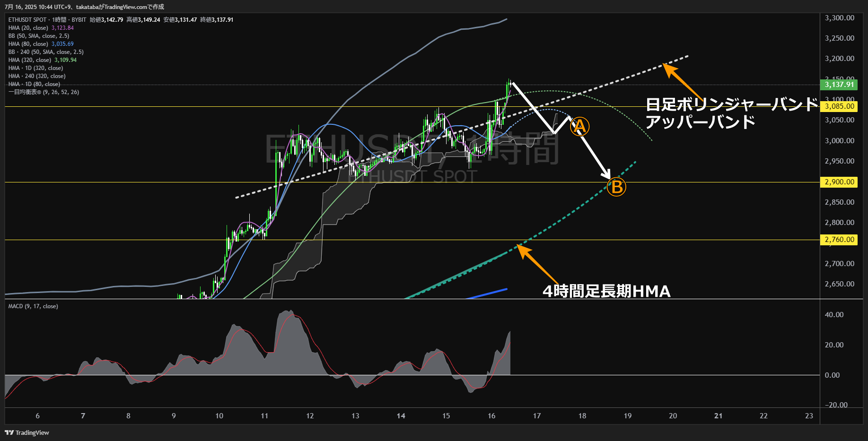
Task: Click date 18 on the time axis
Action: (582, 416)
